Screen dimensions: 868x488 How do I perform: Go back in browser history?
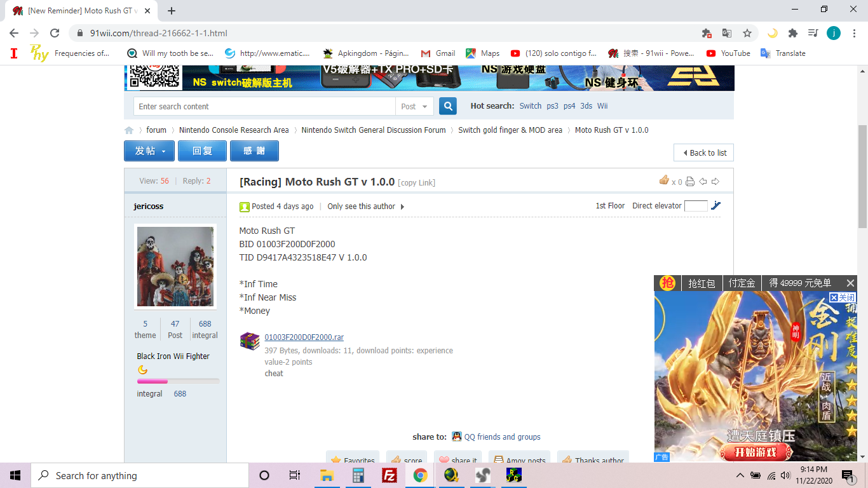14,33
